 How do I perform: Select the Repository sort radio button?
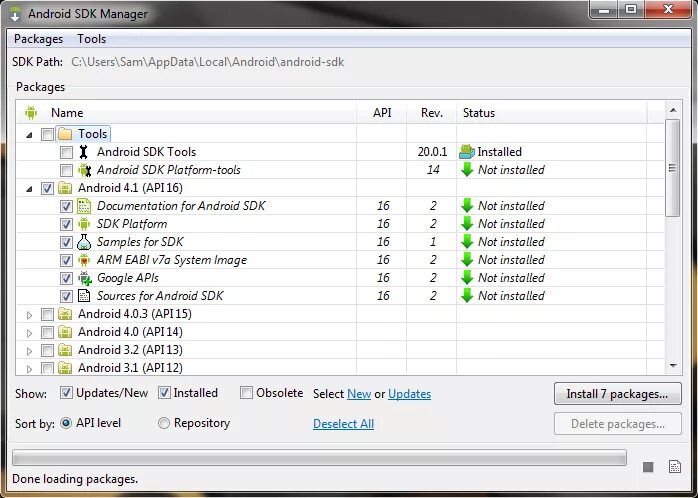coord(164,423)
